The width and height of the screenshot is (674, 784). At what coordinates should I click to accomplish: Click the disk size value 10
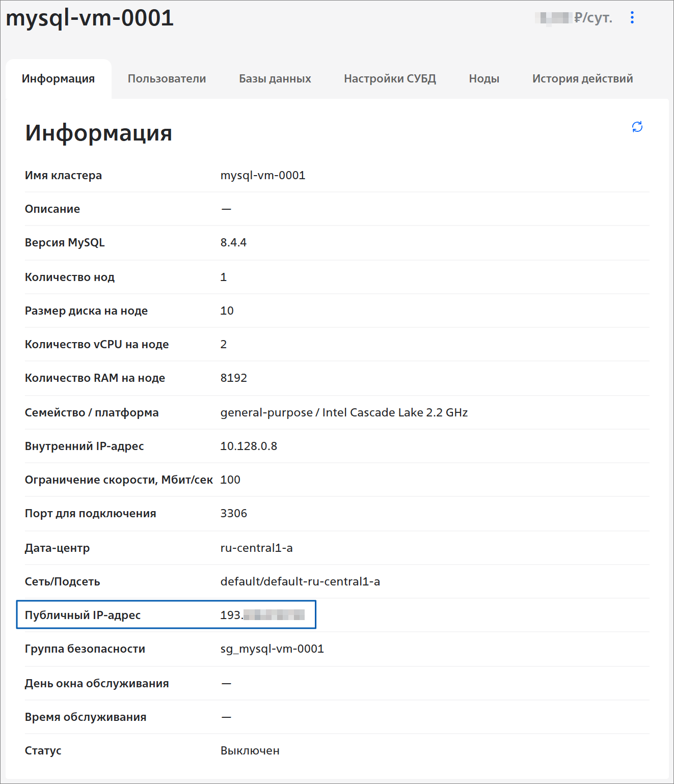coord(227,311)
